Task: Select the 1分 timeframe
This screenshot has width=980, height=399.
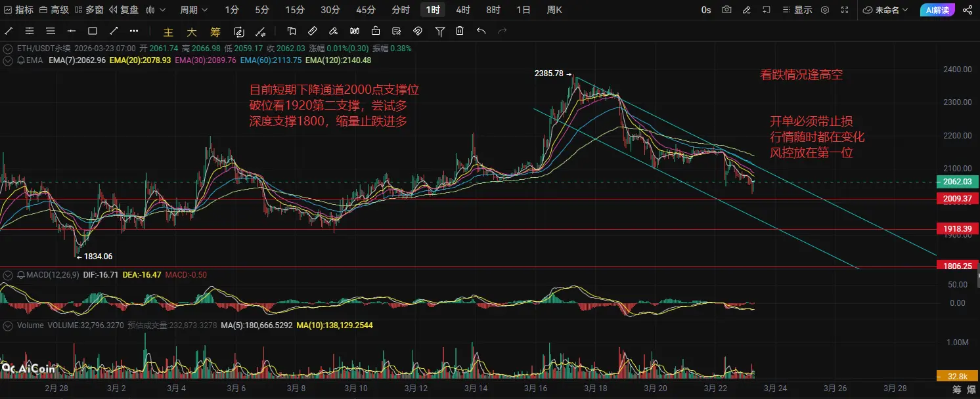Action: [232, 10]
